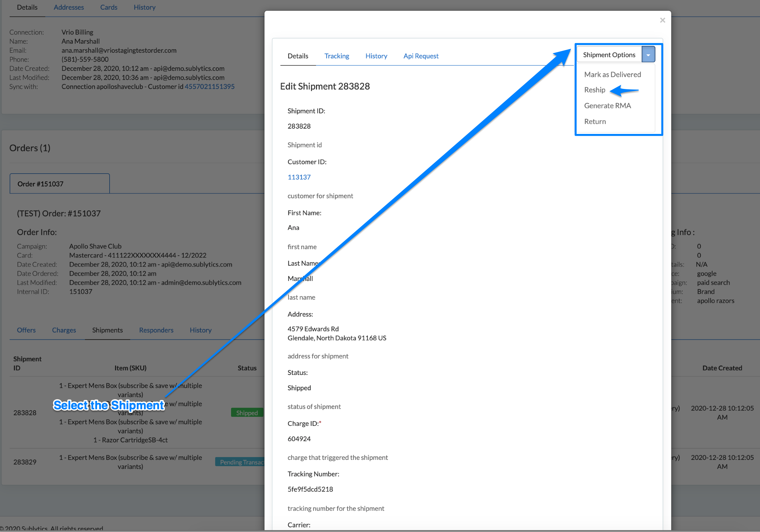Select the modal Details tab
The width and height of the screenshot is (760, 532).
point(298,56)
